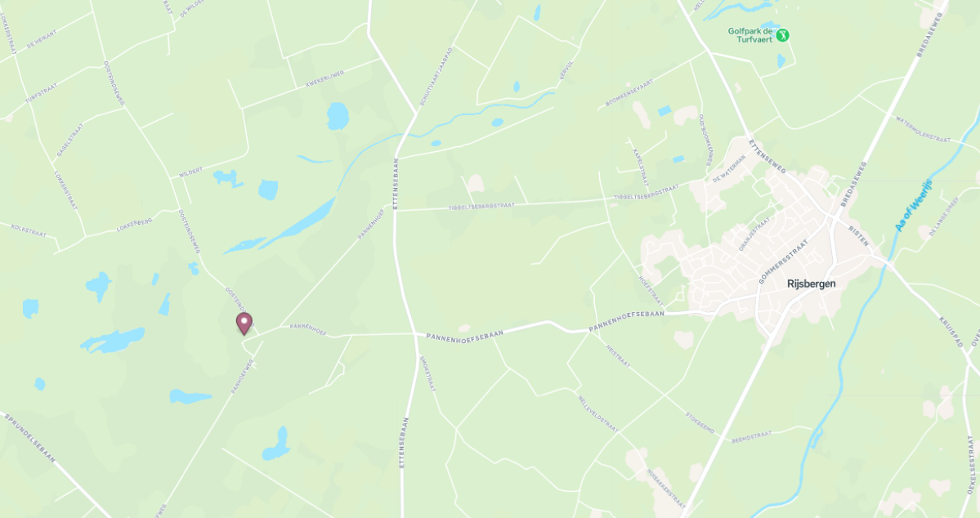Click the Gommersstraat label in Rijsbergen
Image resolution: width=980 pixels, height=518 pixels.
783,261
